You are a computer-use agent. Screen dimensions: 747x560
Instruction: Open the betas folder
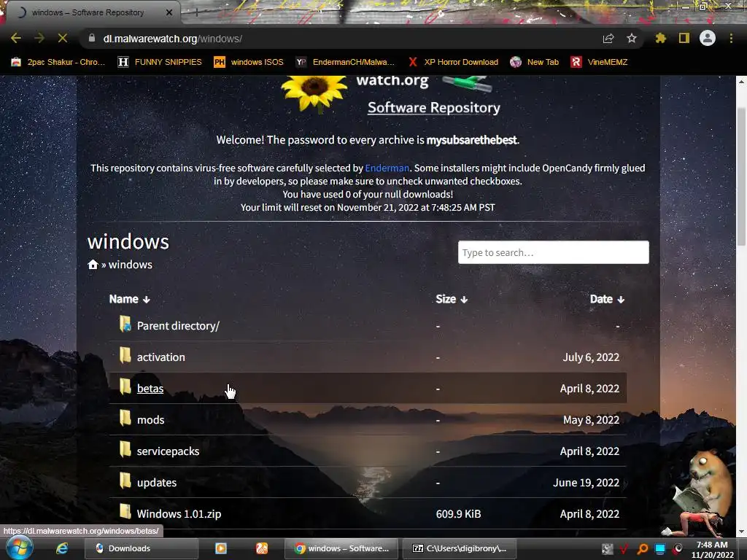tap(150, 389)
